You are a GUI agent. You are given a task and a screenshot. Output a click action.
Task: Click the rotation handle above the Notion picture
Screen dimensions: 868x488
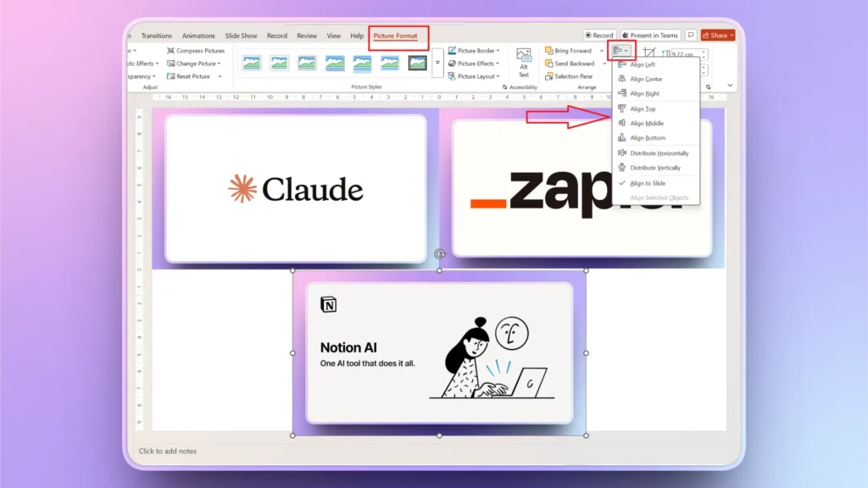click(440, 254)
